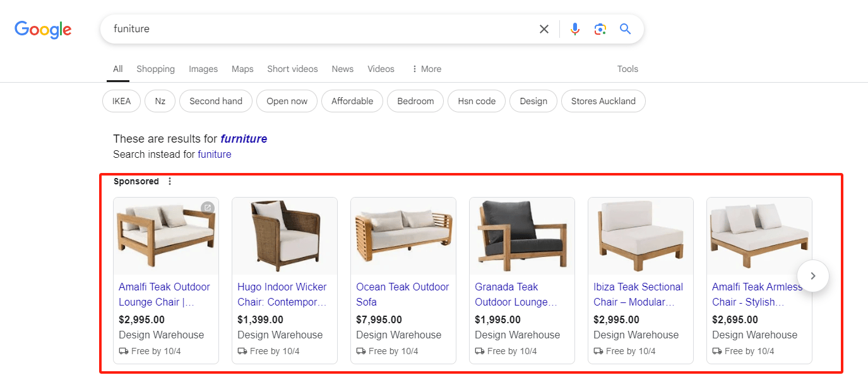The width and height of the screenshot is (868, 375).
Task: Open Ocean Teak Outdoor Sofa listing
Action: click(x=403, y=294)
